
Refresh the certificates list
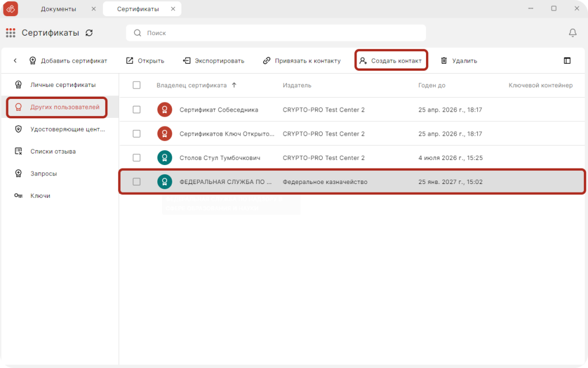pos(89,33)
